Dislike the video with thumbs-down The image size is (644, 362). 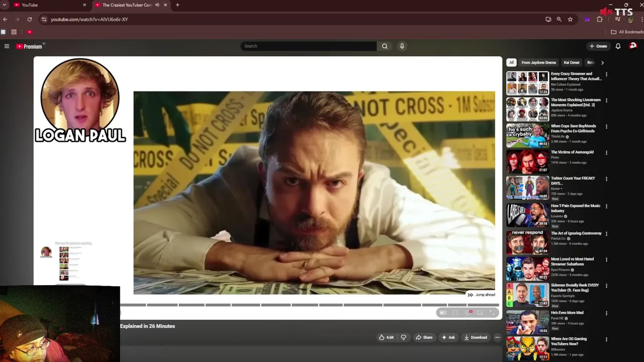click(404, 337)
